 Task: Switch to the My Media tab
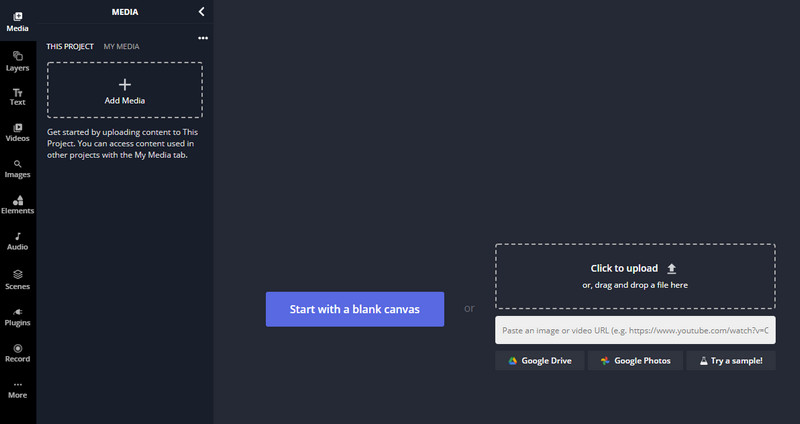point(121,46)
